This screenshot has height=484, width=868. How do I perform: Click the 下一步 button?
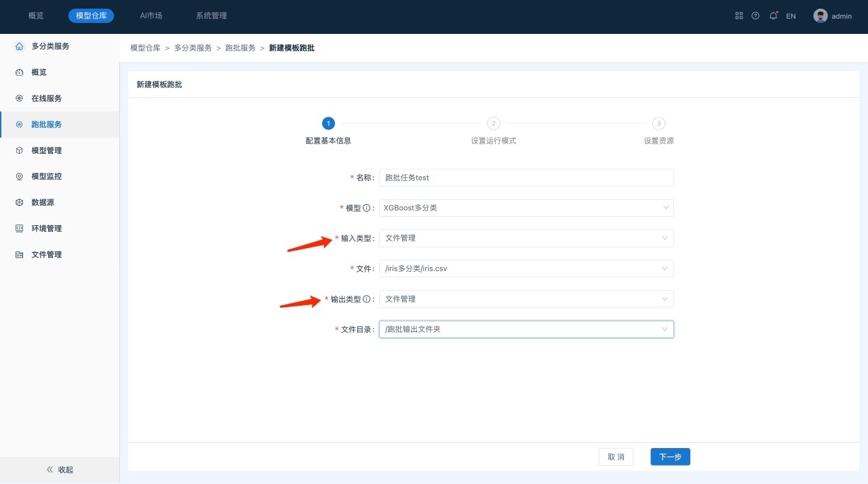click(x=670, y=457)
